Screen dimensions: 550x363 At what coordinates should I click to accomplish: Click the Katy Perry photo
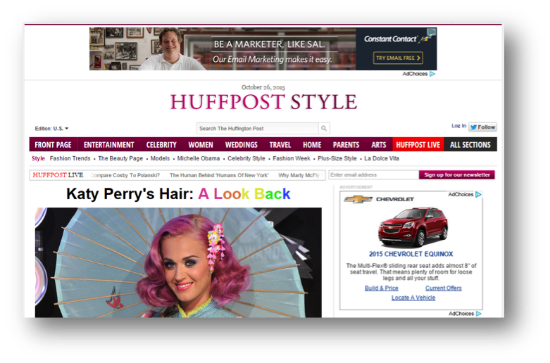coord(178,263)
